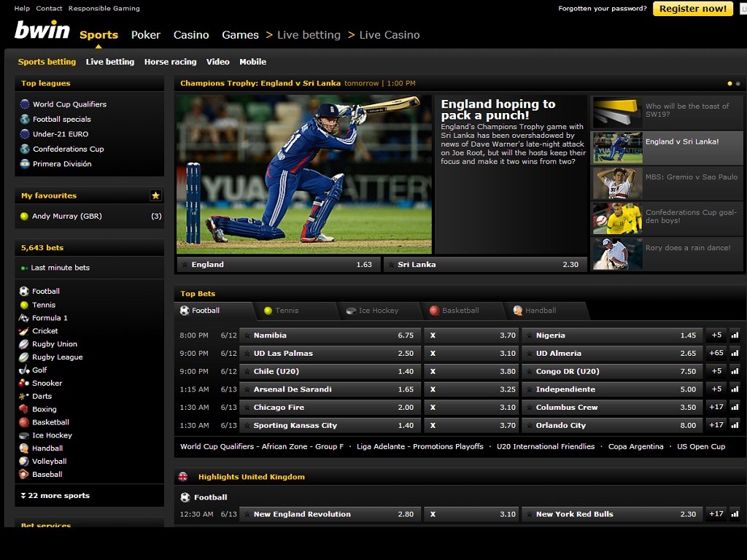
Task: Open Forgotten your password? link
Action: (603, 9)
